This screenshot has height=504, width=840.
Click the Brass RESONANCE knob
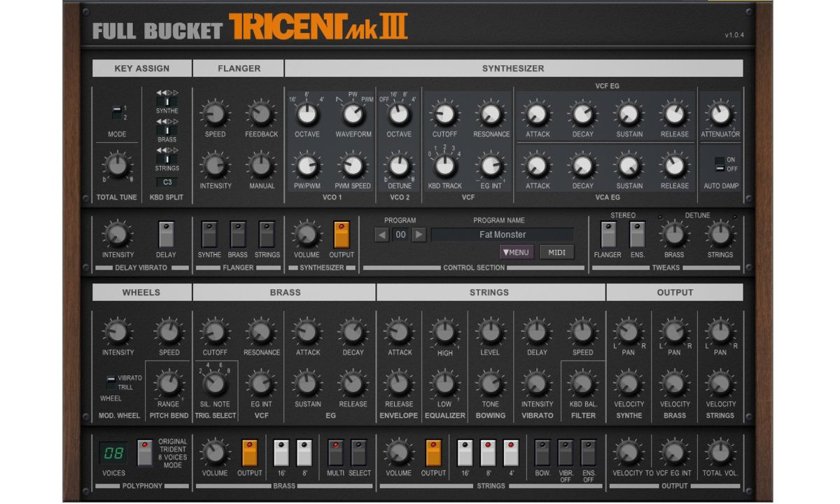261,332
